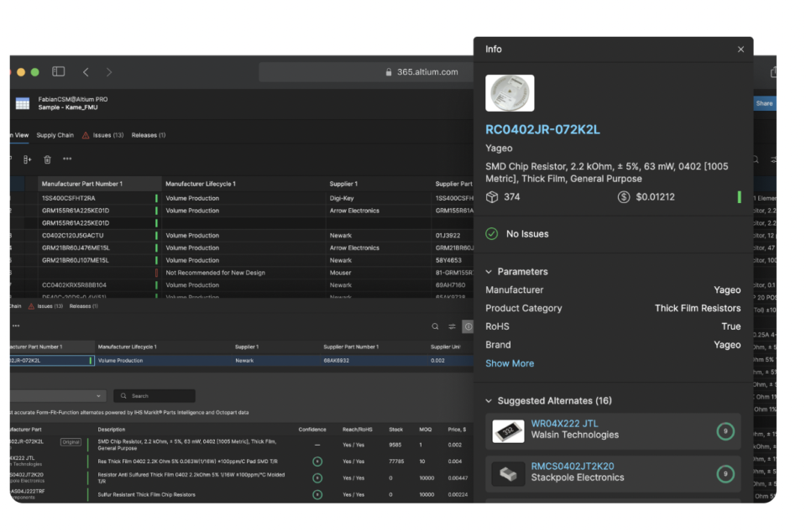
Task: Open the RC0402JR-072K2L part link
Action: click(542, 130)
